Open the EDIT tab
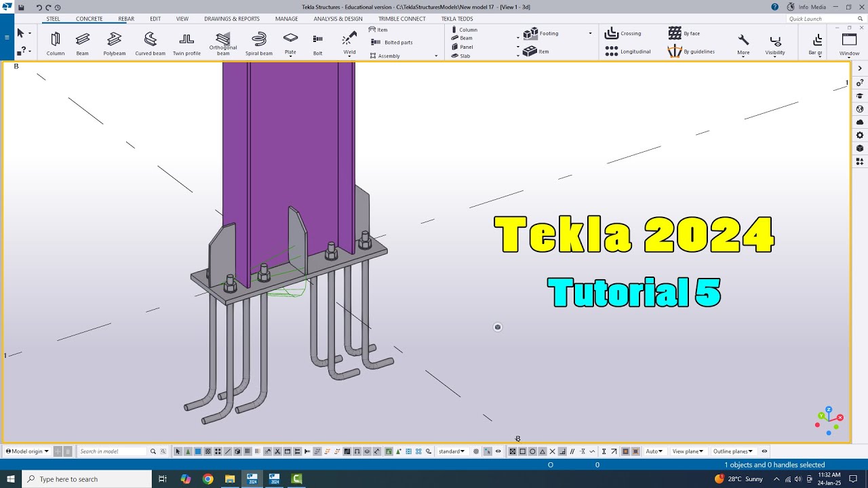The image size is (868, 488). [155, 19]
